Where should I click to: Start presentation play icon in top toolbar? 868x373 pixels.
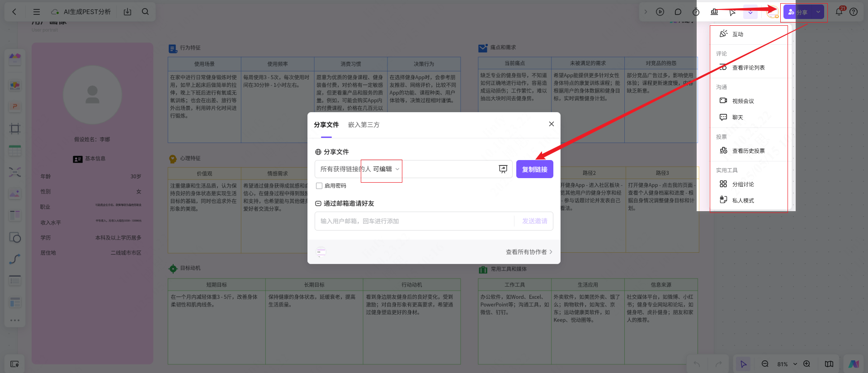[x=660, y=12]
